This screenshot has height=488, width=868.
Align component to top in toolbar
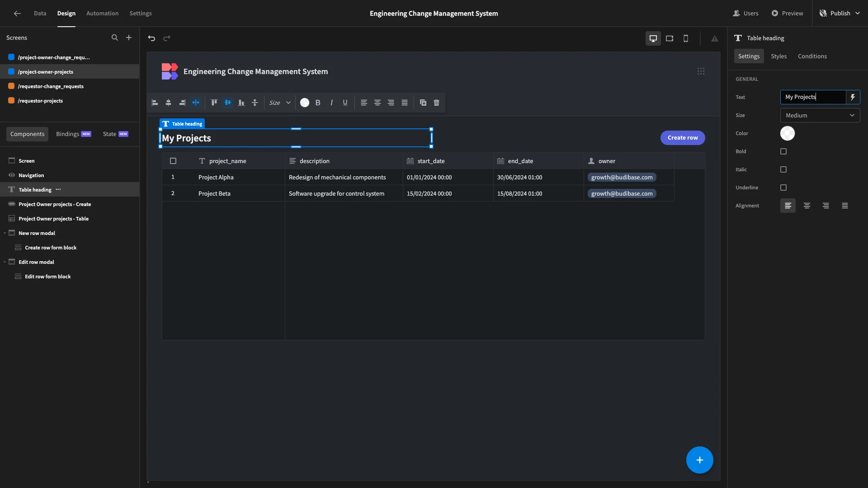point(214,103)
